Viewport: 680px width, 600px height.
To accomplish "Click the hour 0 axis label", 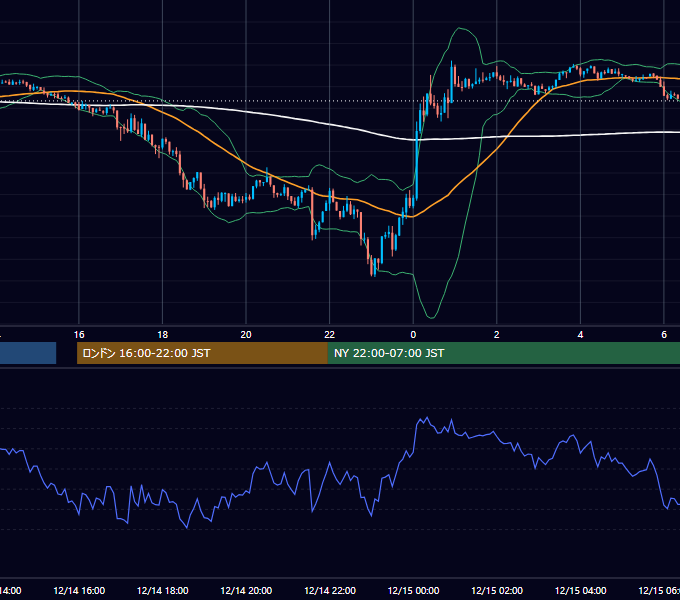I will [x=413, y=335].
